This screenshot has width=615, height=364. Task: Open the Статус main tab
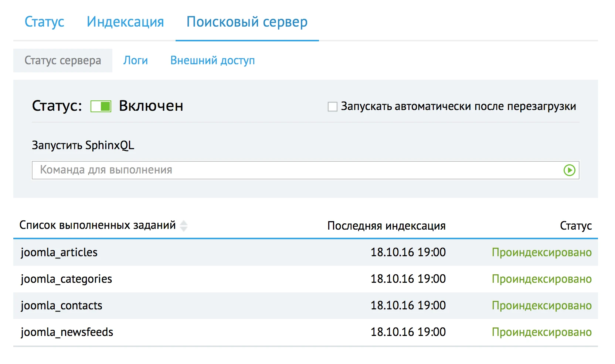coord(44,22)
